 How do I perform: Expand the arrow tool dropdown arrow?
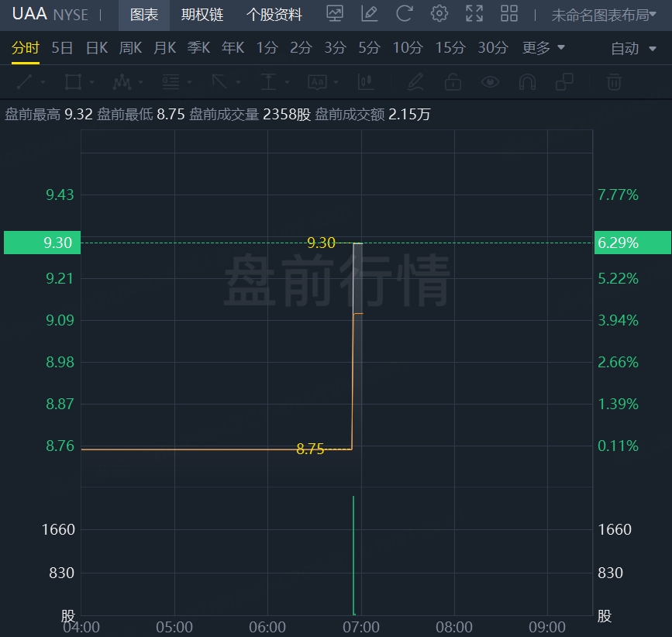point(238,82)
